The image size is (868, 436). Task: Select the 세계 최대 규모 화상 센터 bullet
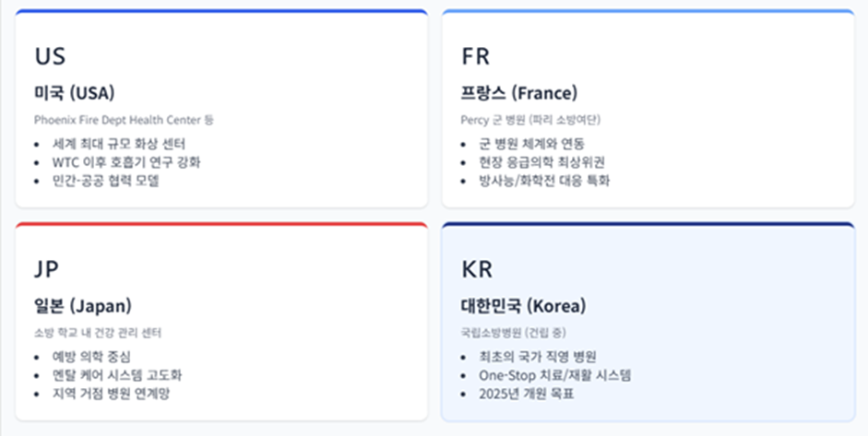pos(119,144)
